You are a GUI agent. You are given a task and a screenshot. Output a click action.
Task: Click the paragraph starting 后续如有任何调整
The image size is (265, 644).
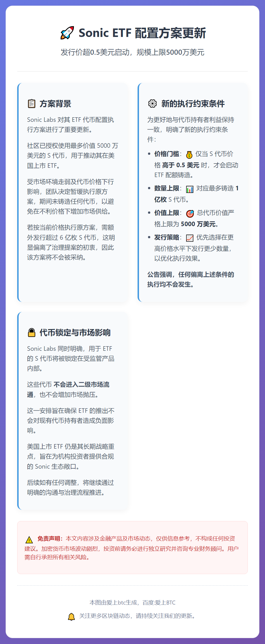[70, 488]
